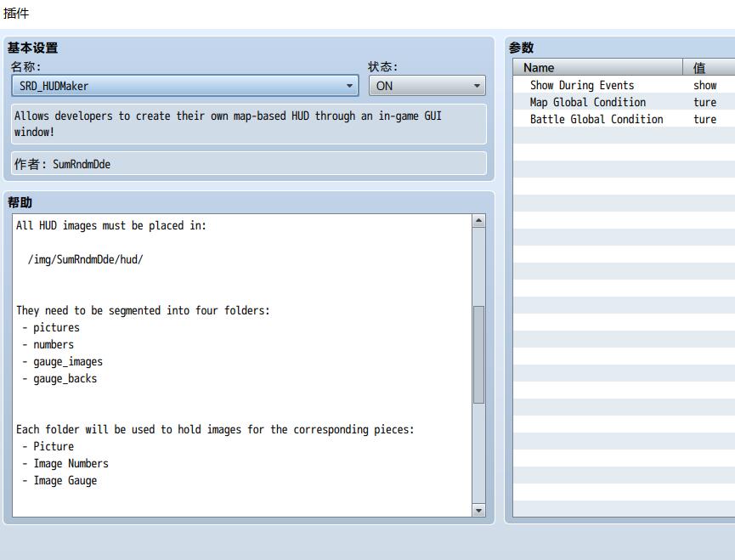The width and height of the screenshot is (735, 560).
Task: Click the 'pictures' folder line in help
Action: pyautogui.click(x=56, y=327)
